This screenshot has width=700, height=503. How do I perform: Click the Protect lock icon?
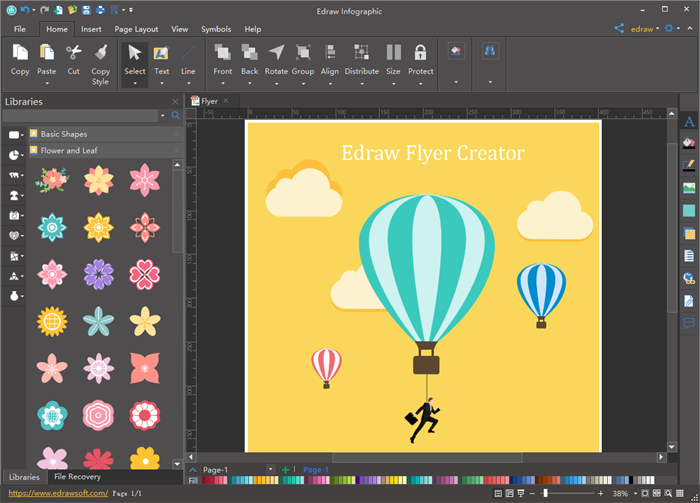pyautogui.click(x=420, y=53)
